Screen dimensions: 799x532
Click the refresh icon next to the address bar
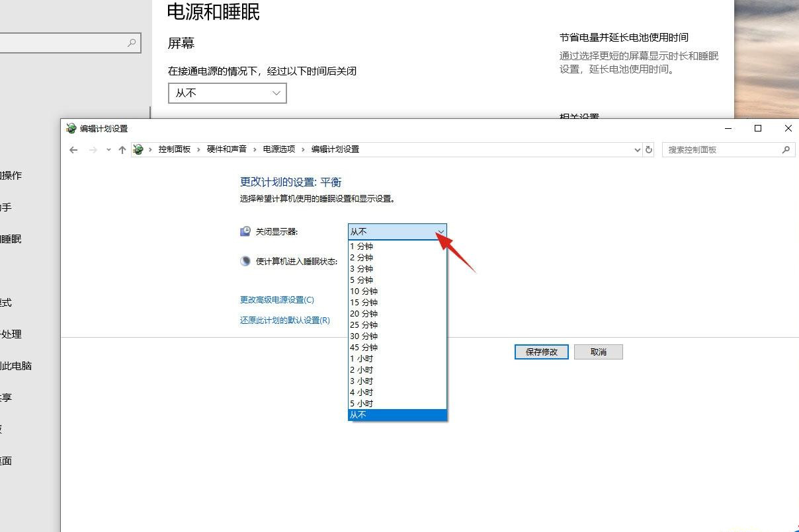pos(649,149)
